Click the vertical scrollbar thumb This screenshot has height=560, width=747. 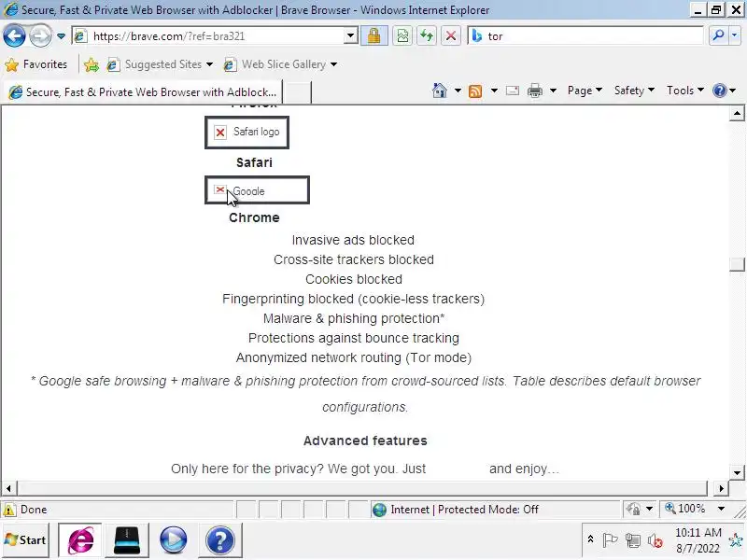737,264
